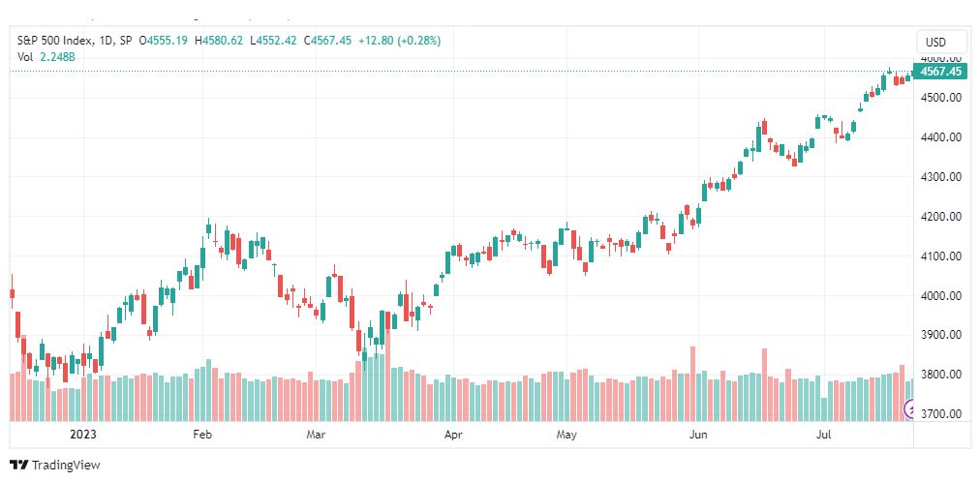Click the TradingView brand text link

pyautogui.click(x=66, y=466)
